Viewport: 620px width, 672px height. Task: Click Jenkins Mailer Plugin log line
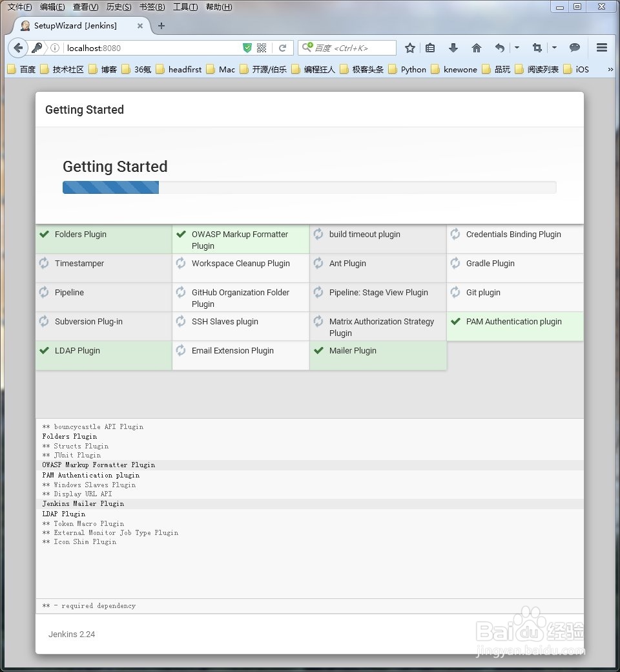pyautogui.click(x=83, y=503)
